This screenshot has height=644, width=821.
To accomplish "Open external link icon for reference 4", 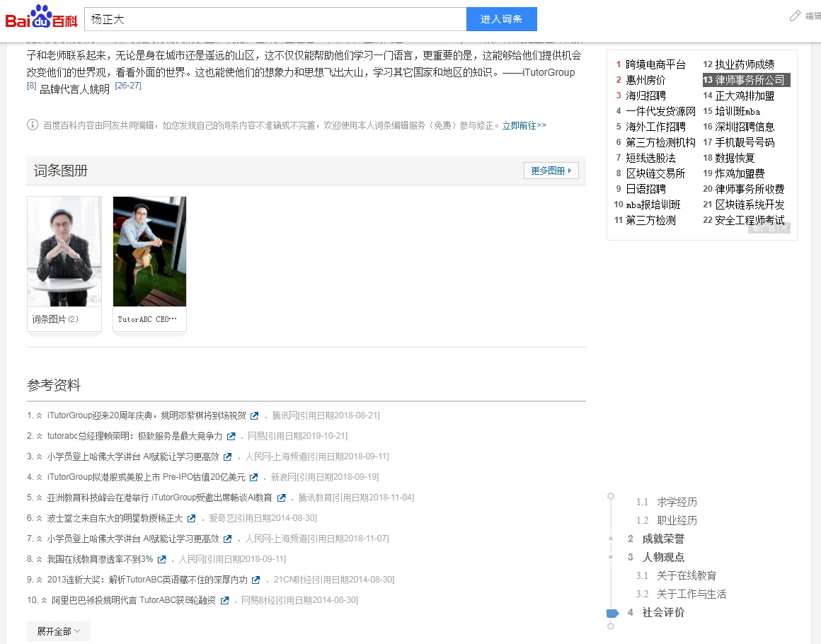I will coord(253,477).
